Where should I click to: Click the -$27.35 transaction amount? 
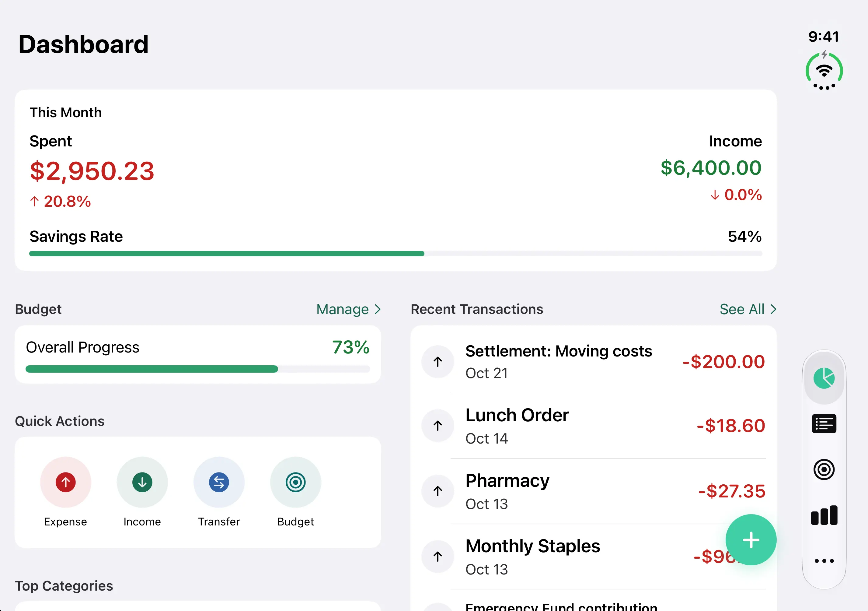[731, 491]
